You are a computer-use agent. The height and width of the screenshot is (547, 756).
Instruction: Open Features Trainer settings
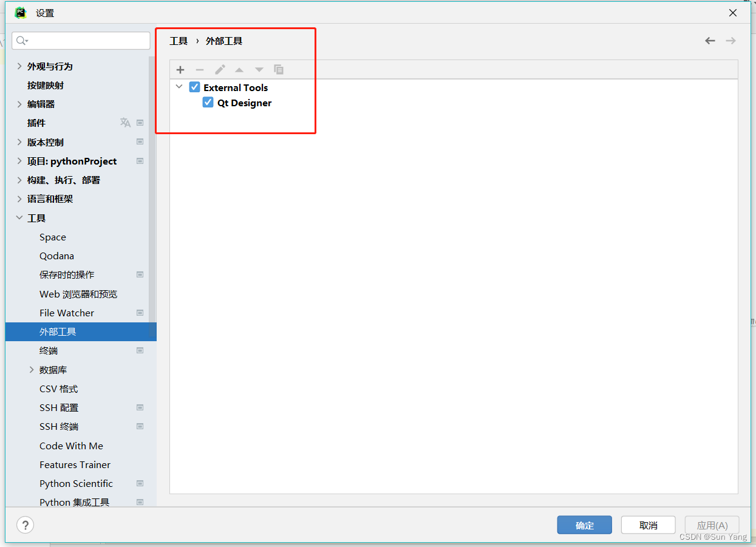(x=75, y=464)
